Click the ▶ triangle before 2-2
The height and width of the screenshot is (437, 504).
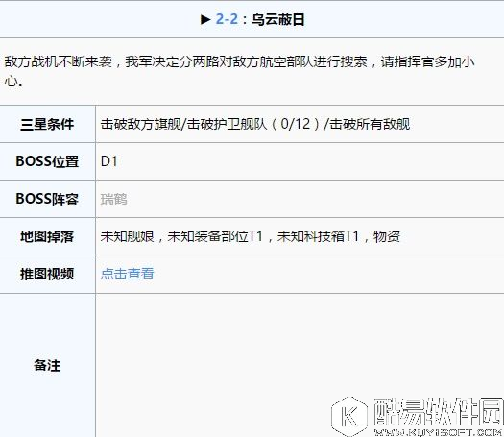[205, 19]
